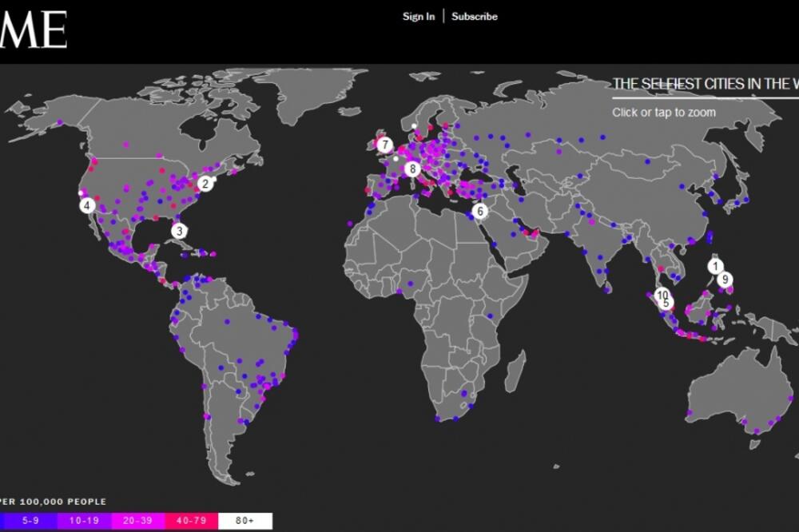Click the number 3 marker near Florida

click(180, 231)
